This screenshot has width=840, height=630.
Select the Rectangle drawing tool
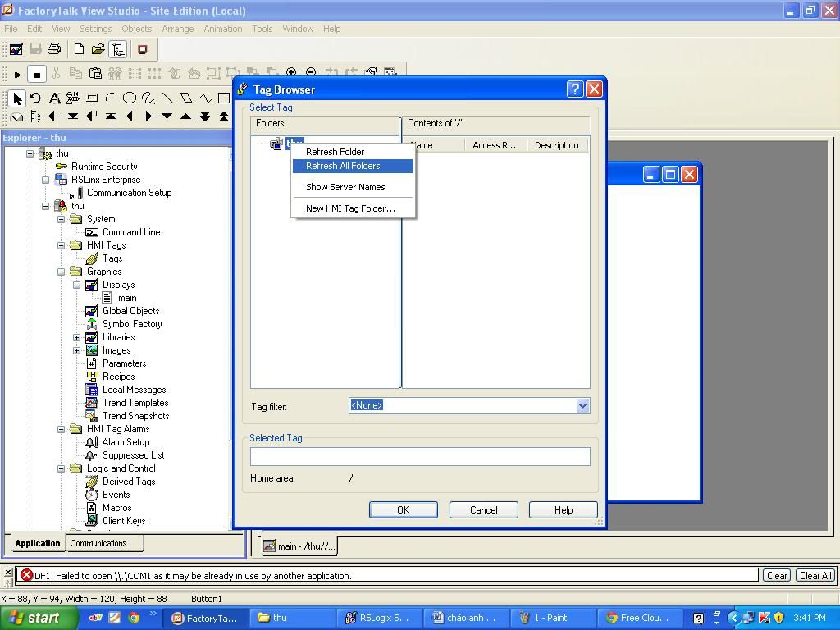[x=224, y=98]
